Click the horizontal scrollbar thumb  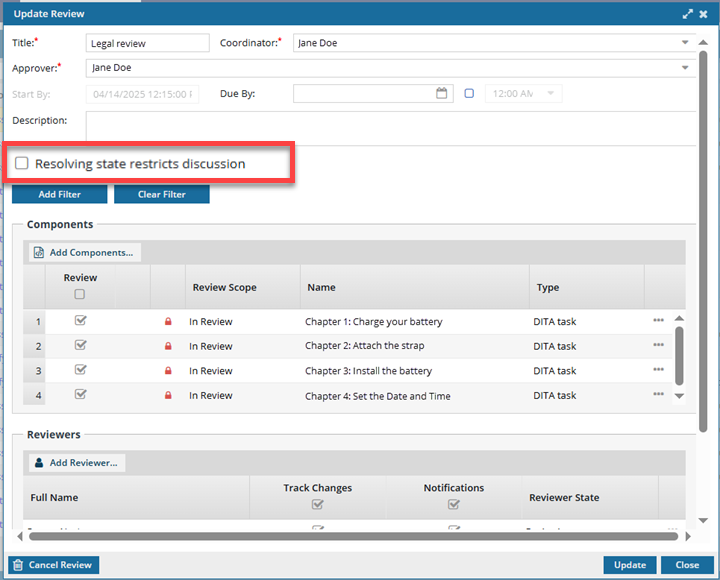pyautogui.click(x=354, y=536)
